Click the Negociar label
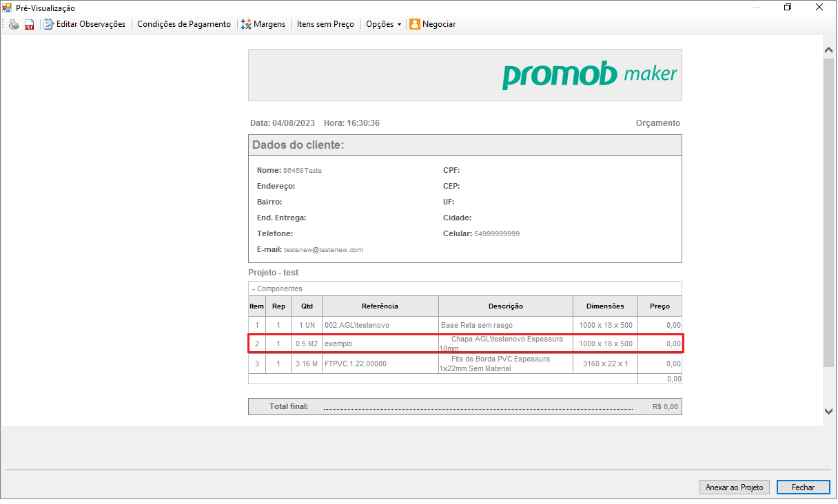Screen dimensions: 838x504 (x=439, y=24)
